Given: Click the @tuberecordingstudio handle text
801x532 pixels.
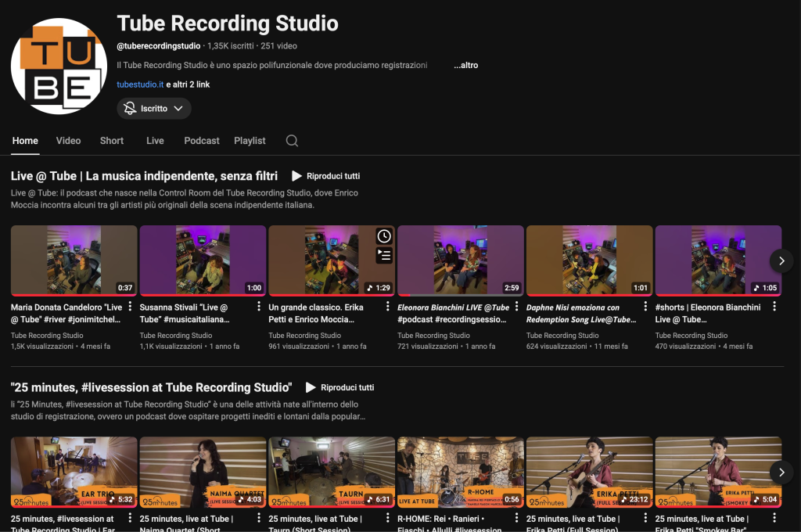Looking at the screenshot, I should [x=158, y=46].
